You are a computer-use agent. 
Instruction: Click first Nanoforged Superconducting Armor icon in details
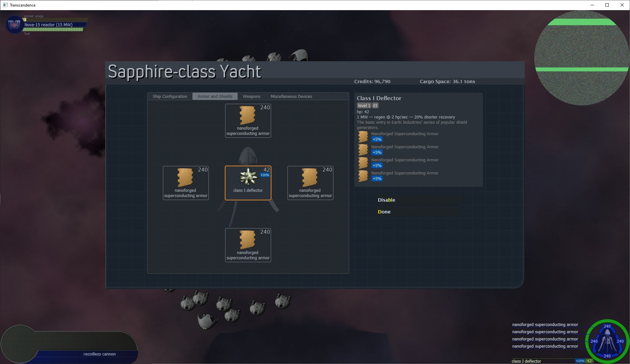[363, 137]
